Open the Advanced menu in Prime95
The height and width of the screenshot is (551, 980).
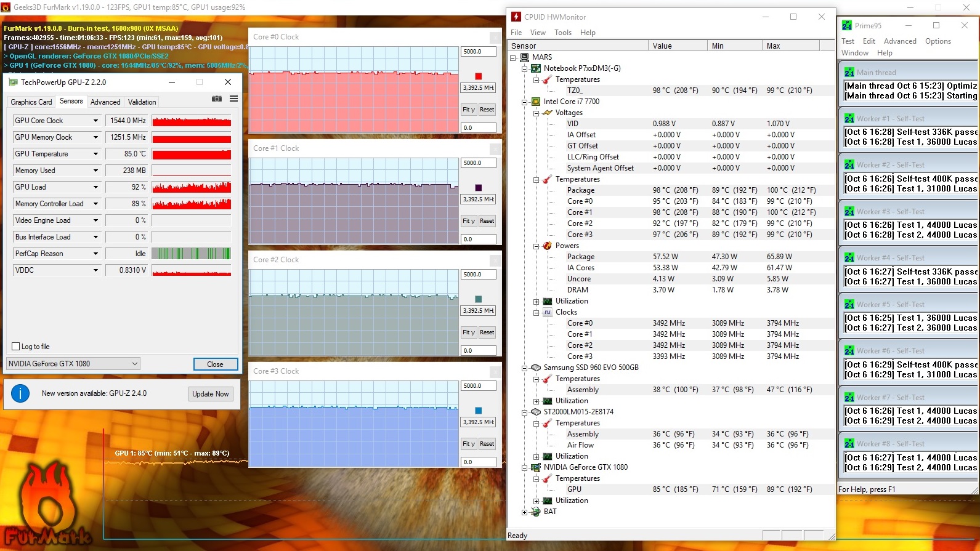[x=900, y=41]
